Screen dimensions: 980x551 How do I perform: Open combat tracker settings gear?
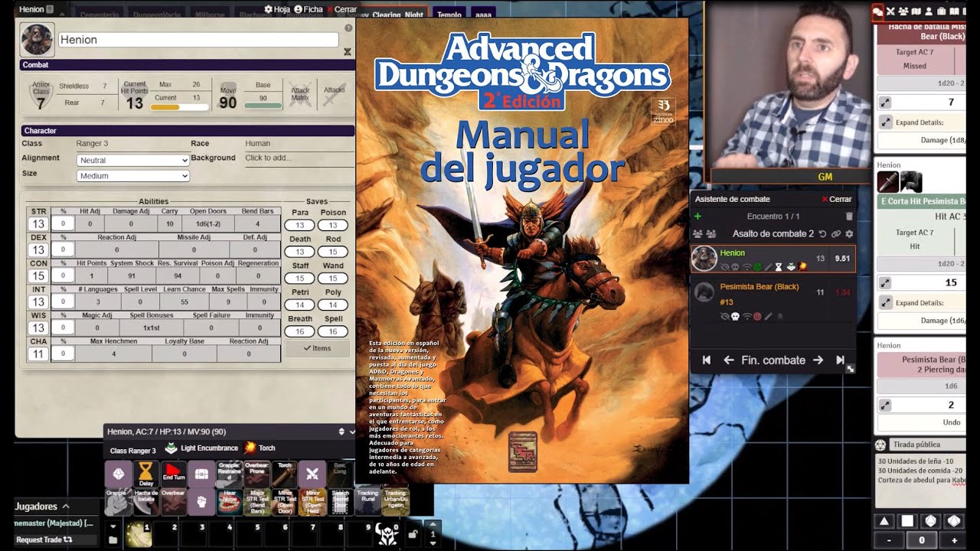pyautogui.click(x=849, y=233)
